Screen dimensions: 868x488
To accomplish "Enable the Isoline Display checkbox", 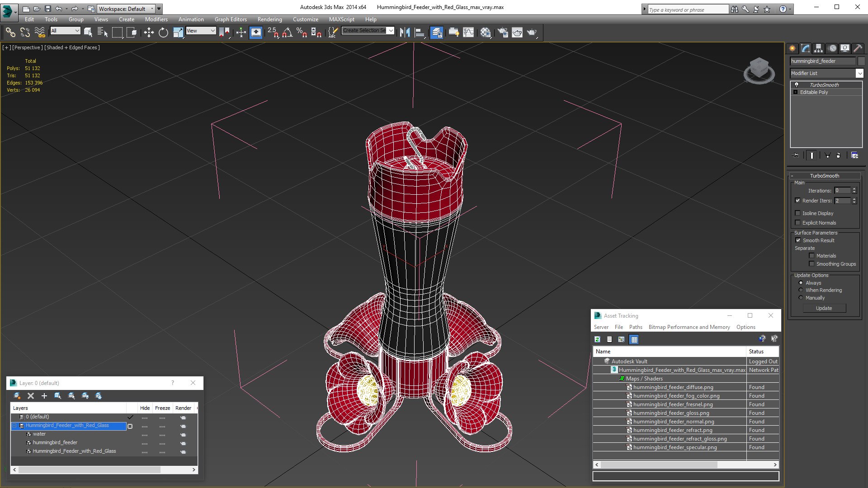I will pyautogui.click(x=798, y=213).
